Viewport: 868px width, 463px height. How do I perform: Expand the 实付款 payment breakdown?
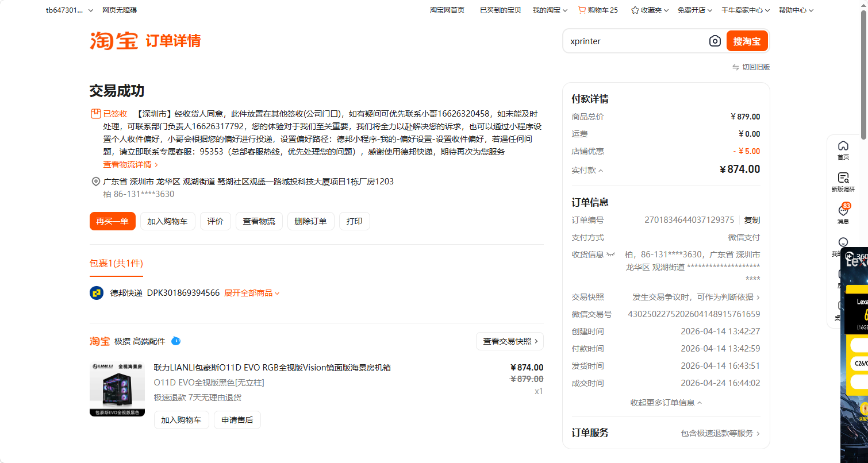pyautogui.click(x=587, y=170)
